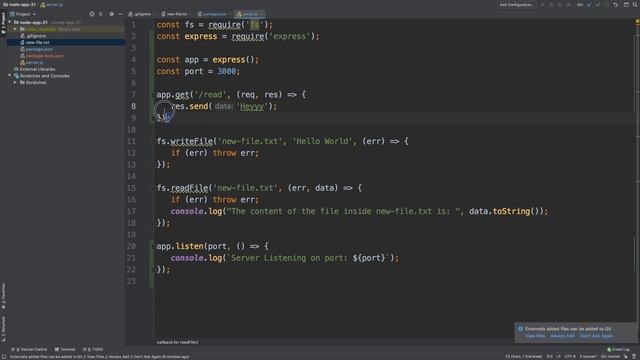Click the node-app-21 breadcrumb in navigation bar

coord(19,4)
